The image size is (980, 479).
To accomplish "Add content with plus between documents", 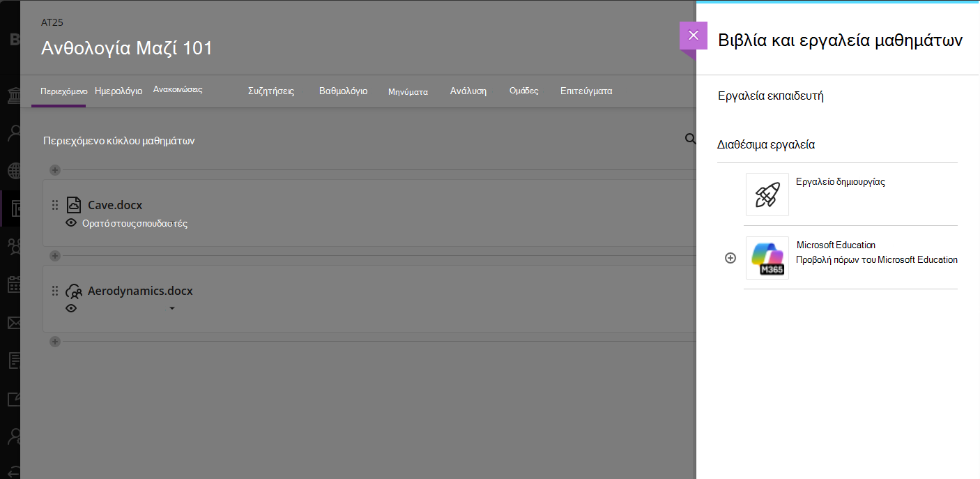I will [x=55, y=256].
